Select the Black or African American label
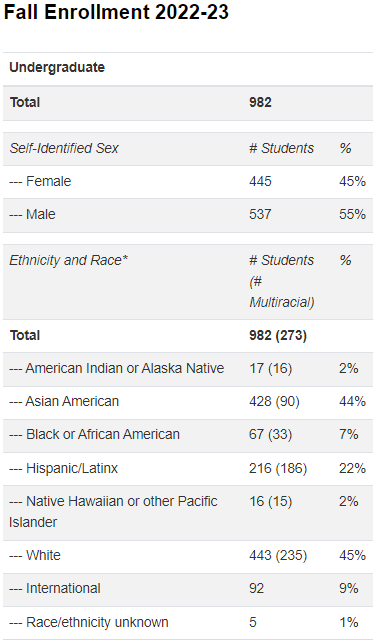 click(94, 434)
